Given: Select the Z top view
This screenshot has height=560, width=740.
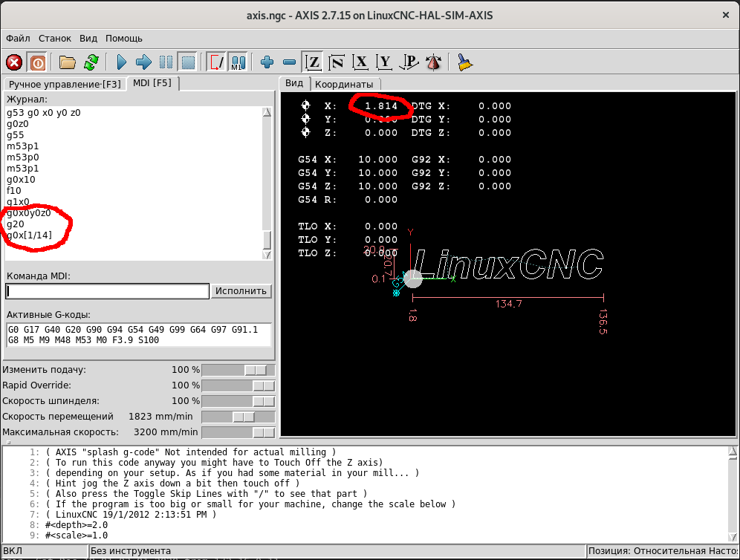Looking at the screenshot, I should click(x=313, y=62).
